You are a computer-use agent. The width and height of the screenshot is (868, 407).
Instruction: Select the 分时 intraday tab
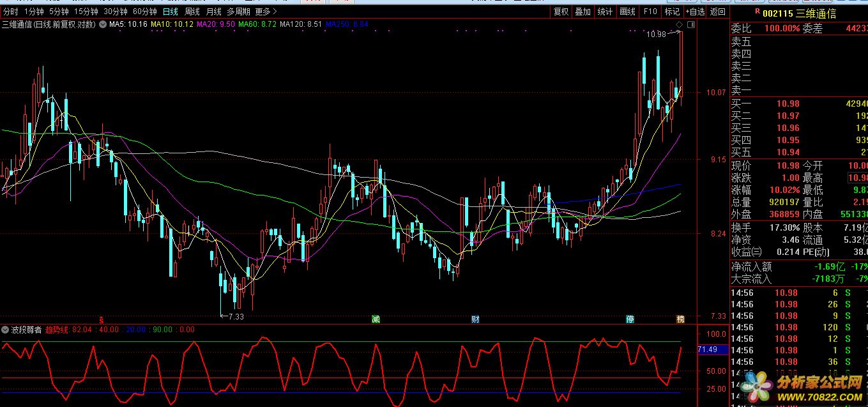pyautogui.click(x=11, y=12)
